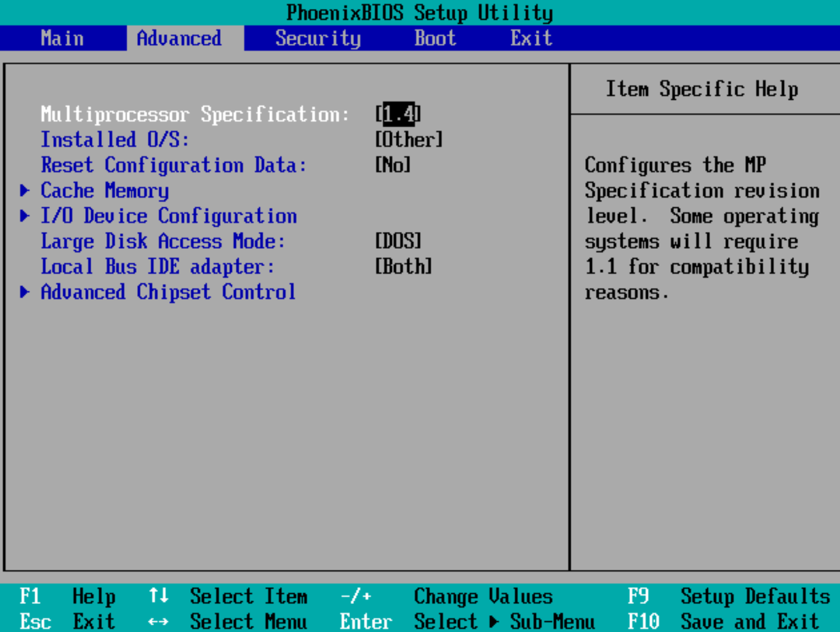Expand the I/O Device Configuration arrow
This screenshot has height=632, width=840.
click(x=25, y=216)
